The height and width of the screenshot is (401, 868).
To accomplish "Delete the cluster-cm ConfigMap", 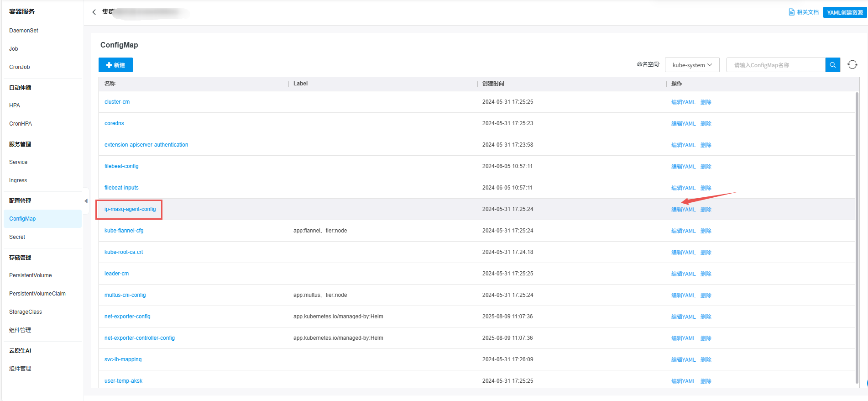I will coord(706,102).
